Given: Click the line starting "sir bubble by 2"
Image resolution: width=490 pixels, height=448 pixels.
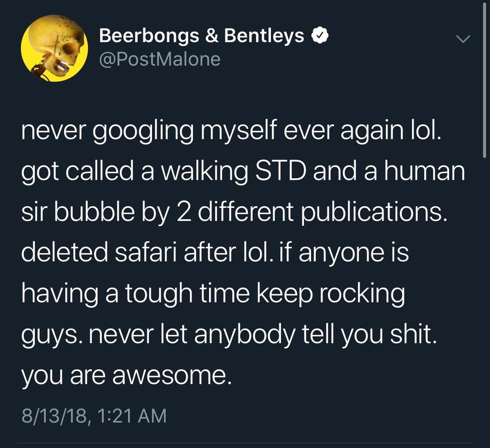Looking at the screenshot, I should point(233,213).
